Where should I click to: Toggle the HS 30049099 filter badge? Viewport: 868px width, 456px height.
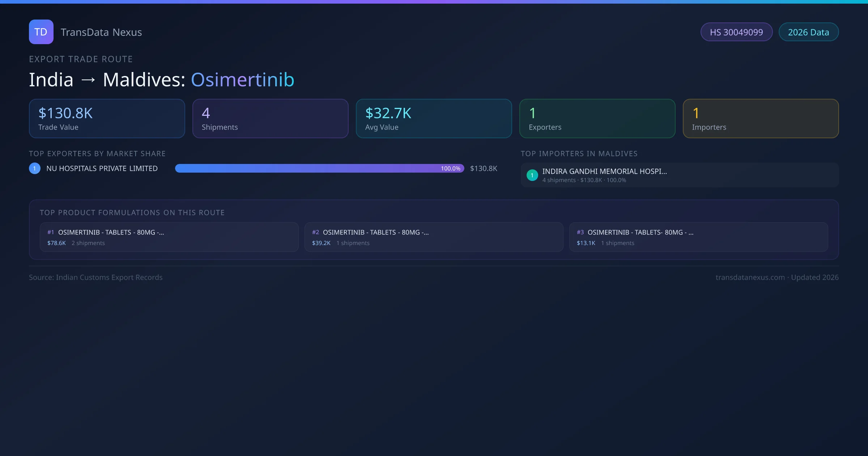coord(736,32)
